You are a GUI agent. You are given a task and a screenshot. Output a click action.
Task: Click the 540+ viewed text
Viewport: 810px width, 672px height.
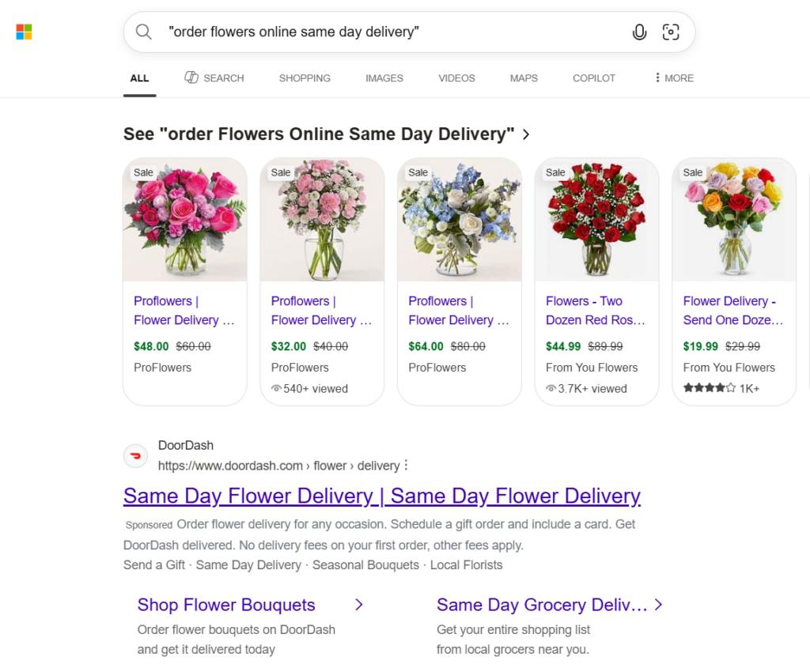[316, 389]
